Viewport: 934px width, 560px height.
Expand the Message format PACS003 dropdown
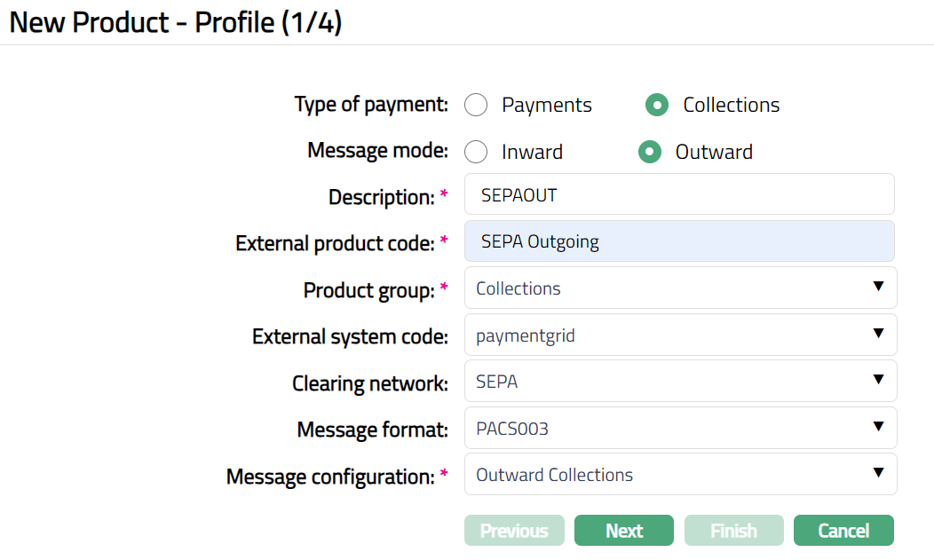click(680, 429)
